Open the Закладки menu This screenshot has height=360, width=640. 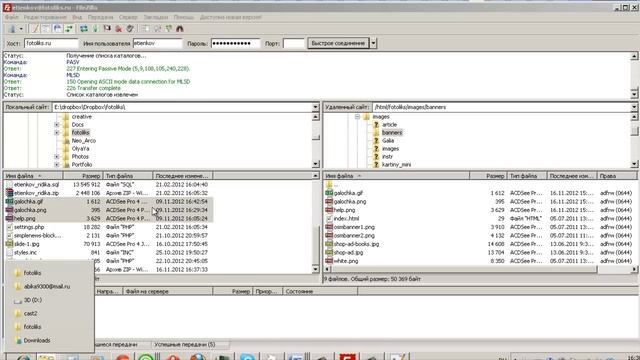tap(156, 17)
